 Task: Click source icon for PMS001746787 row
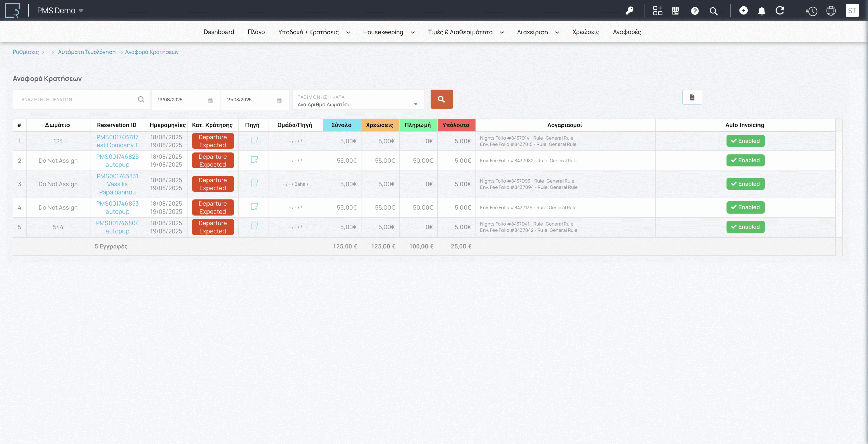pos(254,140)
